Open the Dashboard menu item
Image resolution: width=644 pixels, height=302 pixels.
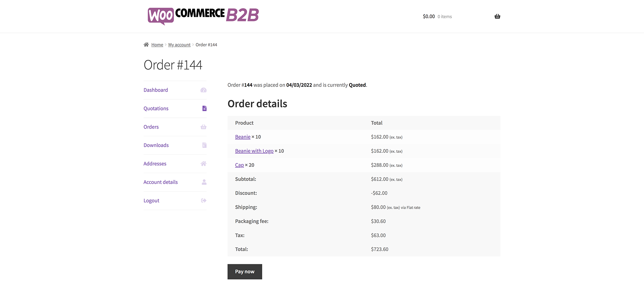click(x=156, y=90)
